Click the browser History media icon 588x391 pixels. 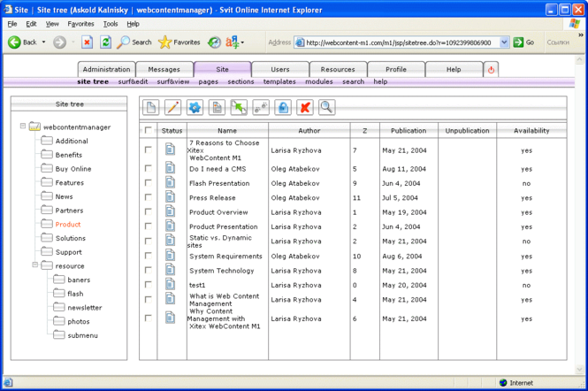click(214, 42)
